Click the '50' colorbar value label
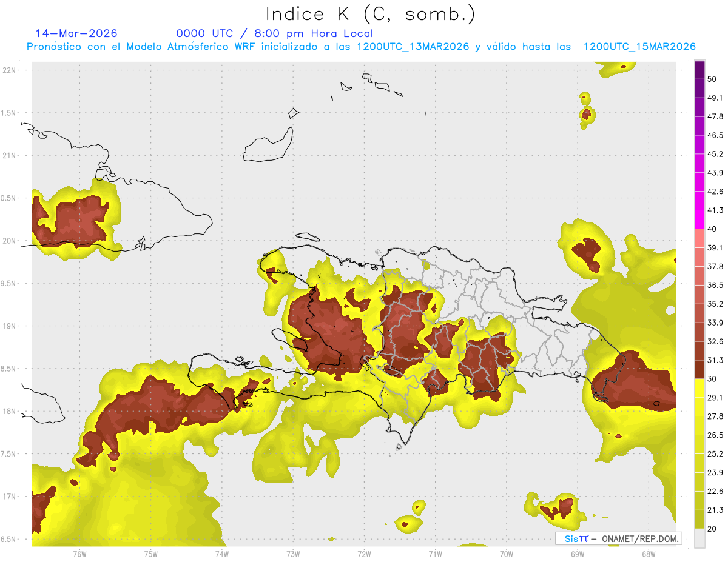 (x=712, y=79)
